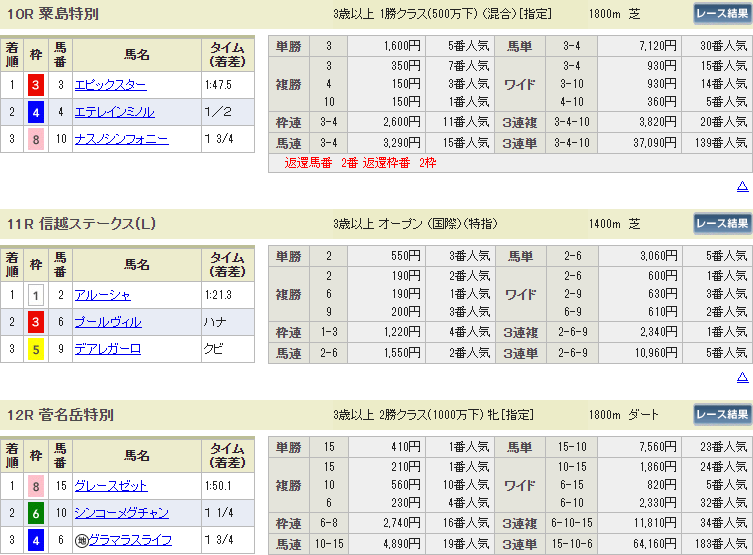Click the 37,090円 trifecta payout in 10R
The width and height of the screenshot is (753, 555).
tap(655, 143)
